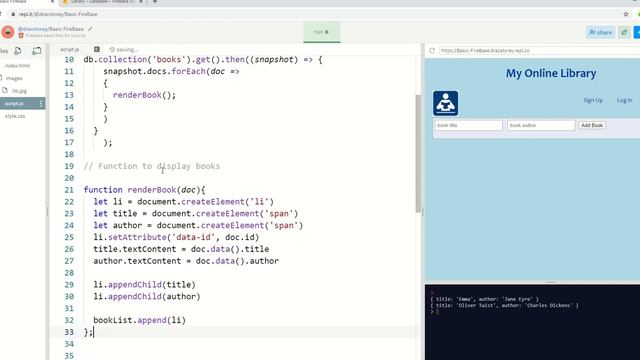Click line 22 let li createElement line
This screenshot has width=640, height=360.
click(x=183, y=202)
